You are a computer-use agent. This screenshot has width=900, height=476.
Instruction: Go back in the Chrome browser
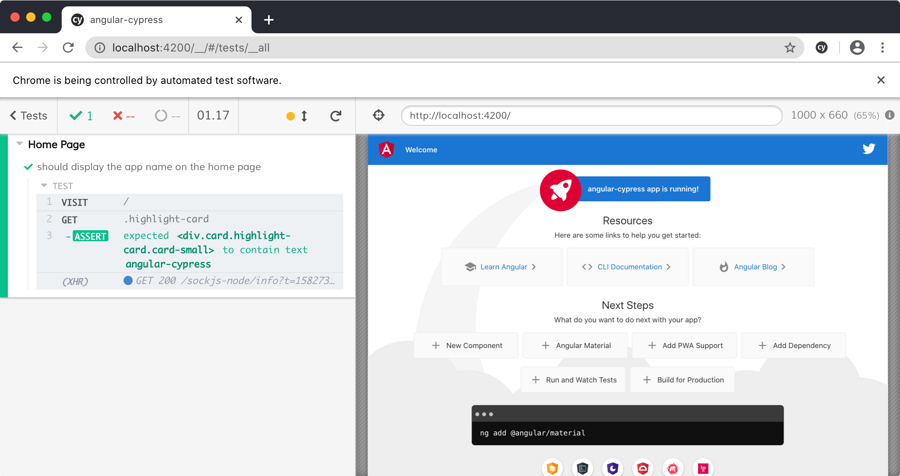(x=17, y=48)
